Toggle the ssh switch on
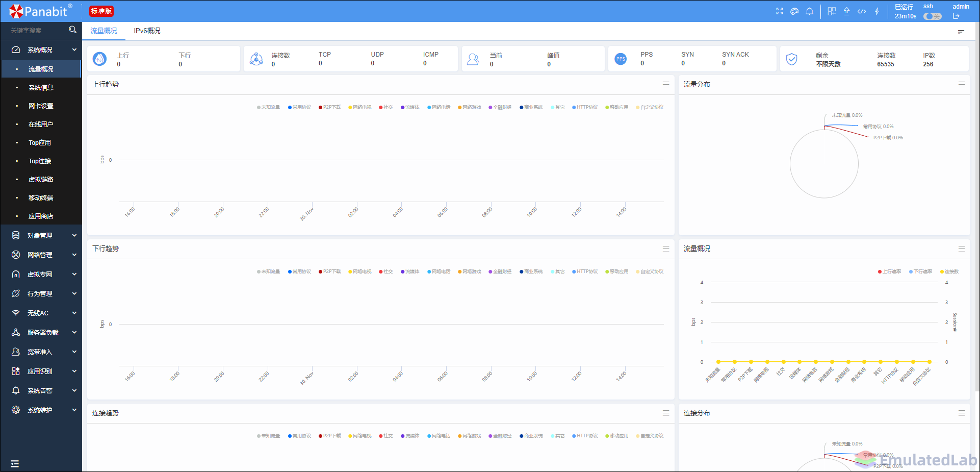 [x=932, y=16]
